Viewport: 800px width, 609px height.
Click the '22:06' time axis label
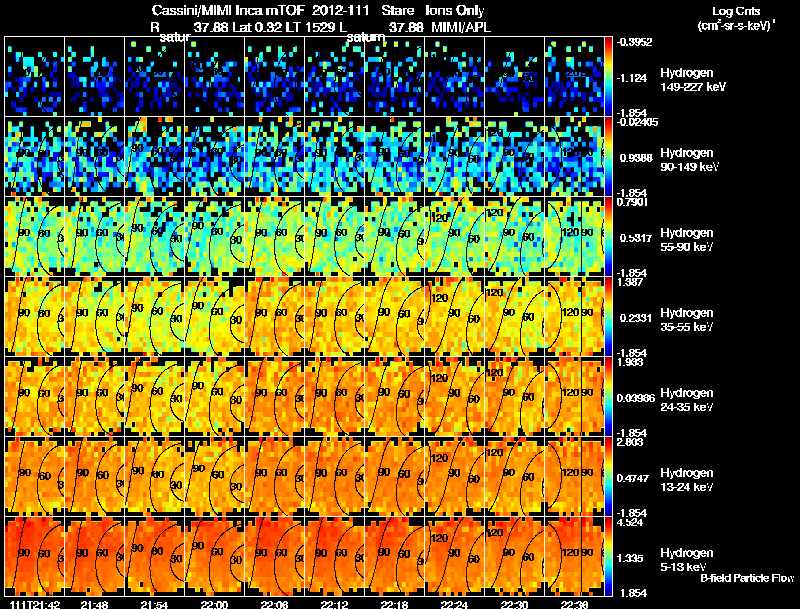click(274, 604)
